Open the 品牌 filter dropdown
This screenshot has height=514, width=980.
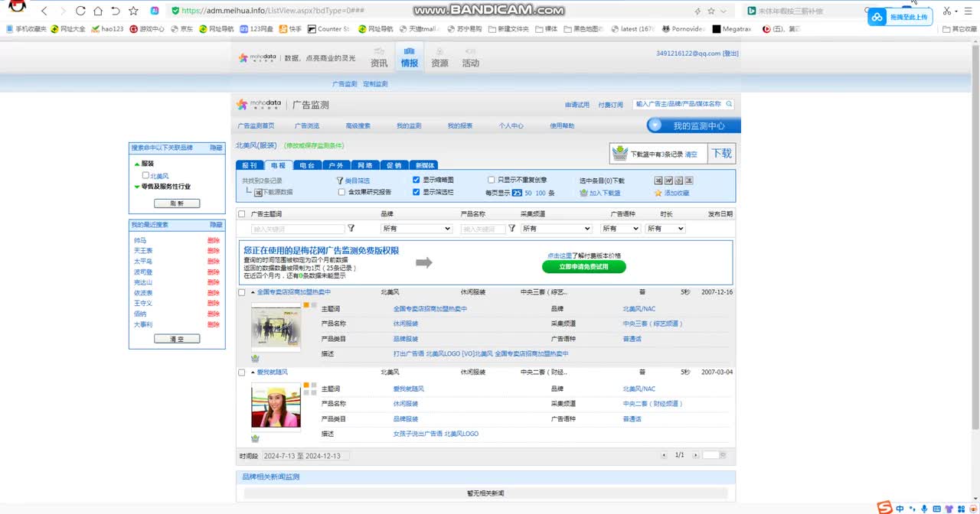click(416, 229)
